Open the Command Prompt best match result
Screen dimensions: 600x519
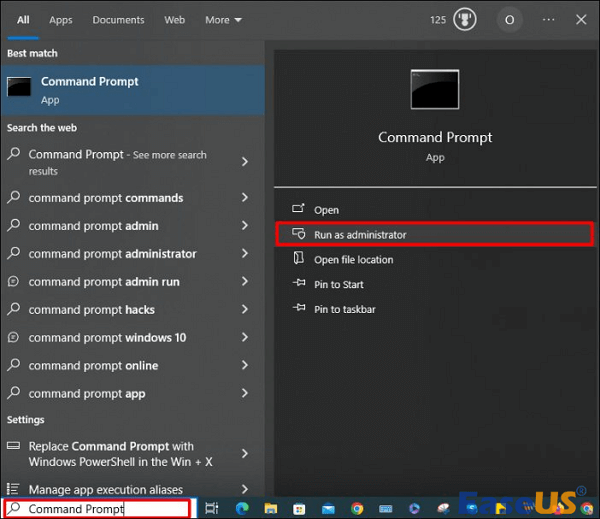click(x=89, y=89)
